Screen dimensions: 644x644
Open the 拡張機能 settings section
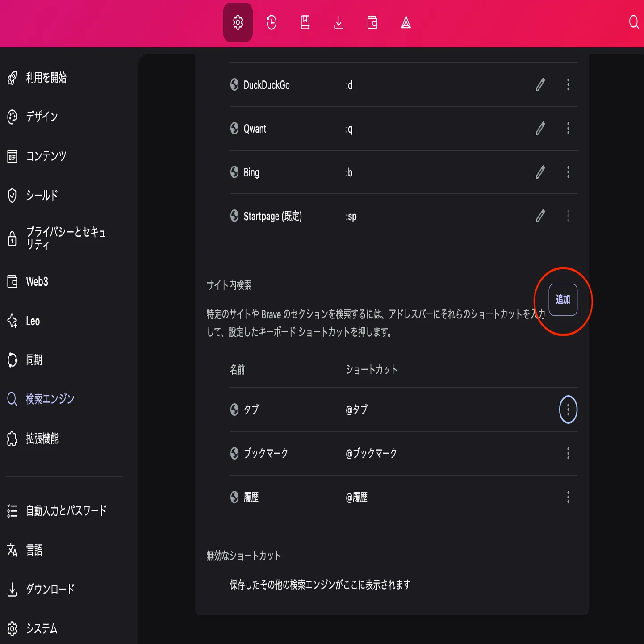[x=33, y=439]
